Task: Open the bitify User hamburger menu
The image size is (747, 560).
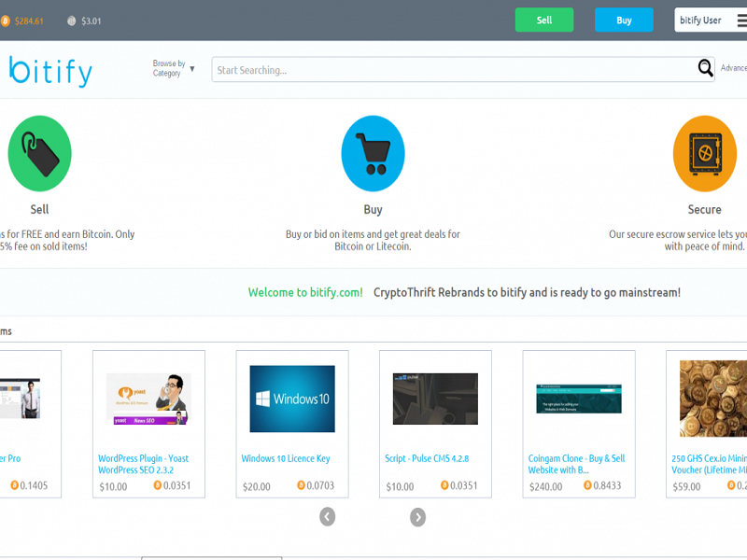Action: point(741,21)
